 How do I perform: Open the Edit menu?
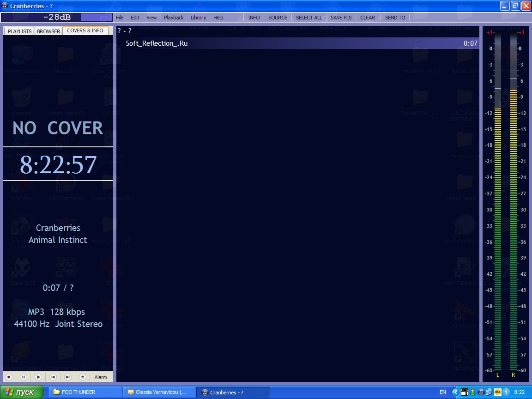coord(135,18)
